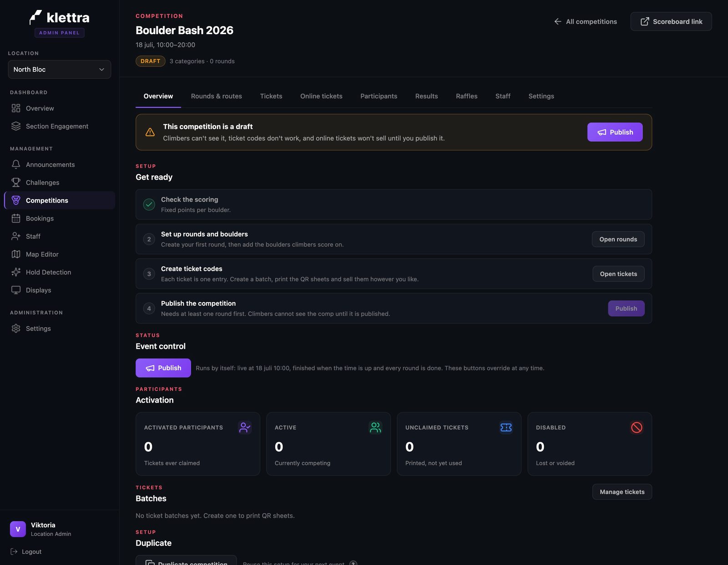Viewport: 728px width, 565px height.
Task: Open the Displays monitor icon
Action: (x=16, y=290)
